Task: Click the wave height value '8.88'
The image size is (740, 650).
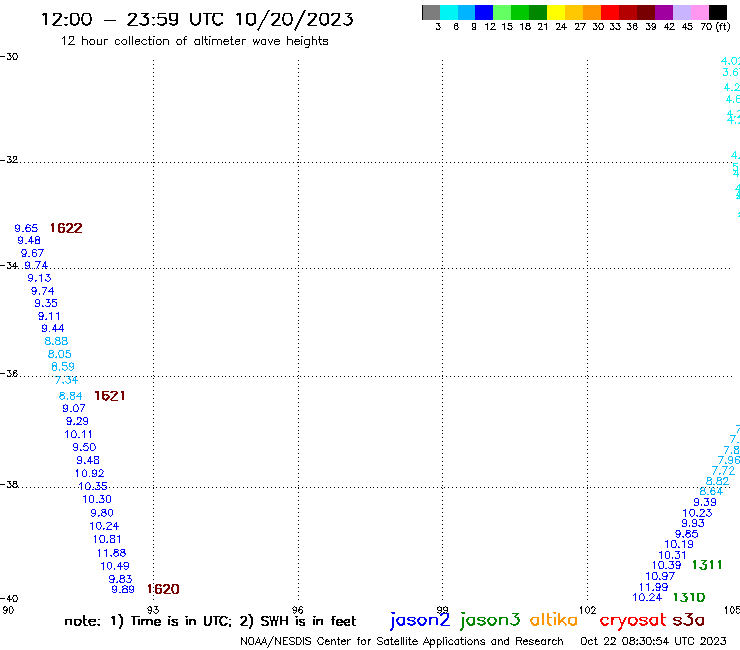Action: 56,341
